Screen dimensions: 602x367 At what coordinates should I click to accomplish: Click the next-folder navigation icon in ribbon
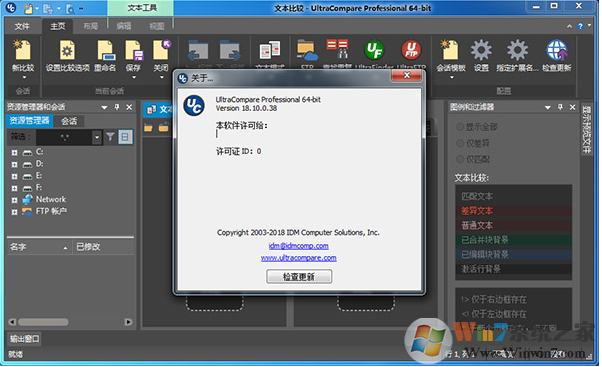coord(229,50)
